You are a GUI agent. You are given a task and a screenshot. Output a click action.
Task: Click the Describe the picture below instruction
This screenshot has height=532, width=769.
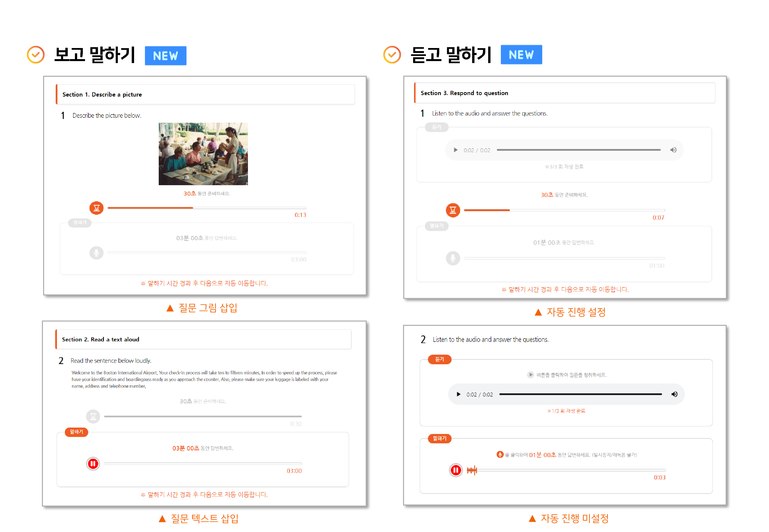pyautogui.click(x=107, y=115)
